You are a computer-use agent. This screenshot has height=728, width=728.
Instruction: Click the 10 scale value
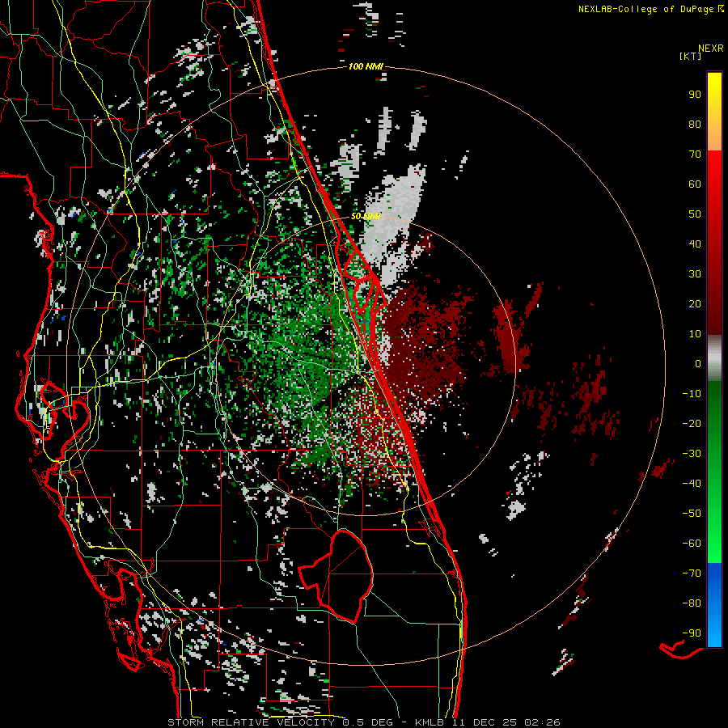click(x=695, y=334)
